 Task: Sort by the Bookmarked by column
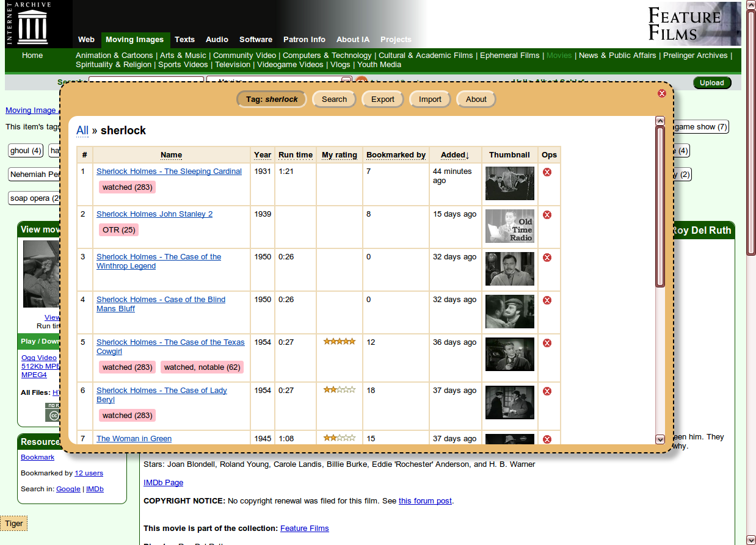[396, 155]
